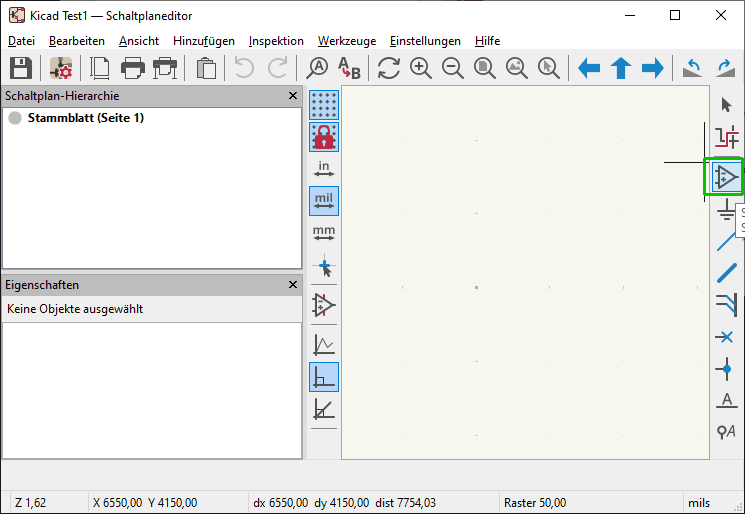Click the Zoom In icon

(421, 68)
